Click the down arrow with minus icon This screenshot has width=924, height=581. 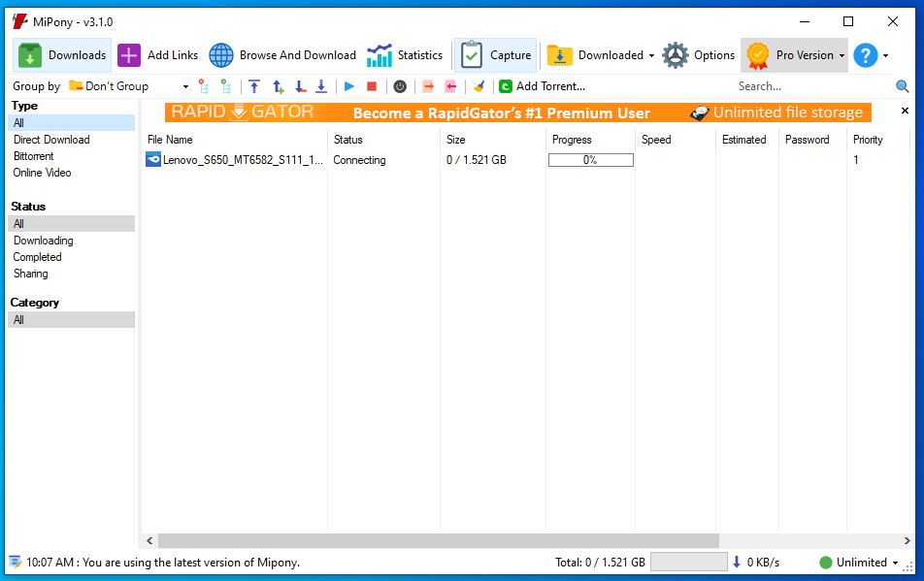tap(300, 86)
